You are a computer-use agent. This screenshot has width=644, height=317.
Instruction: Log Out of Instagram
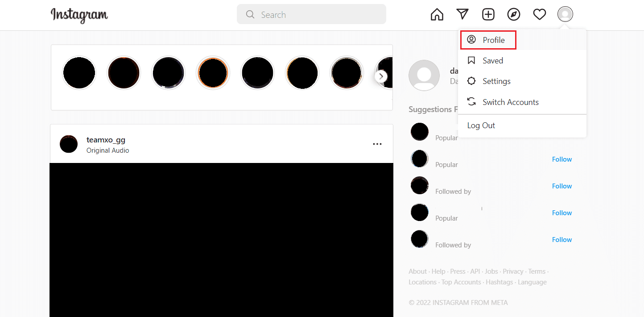481,125
